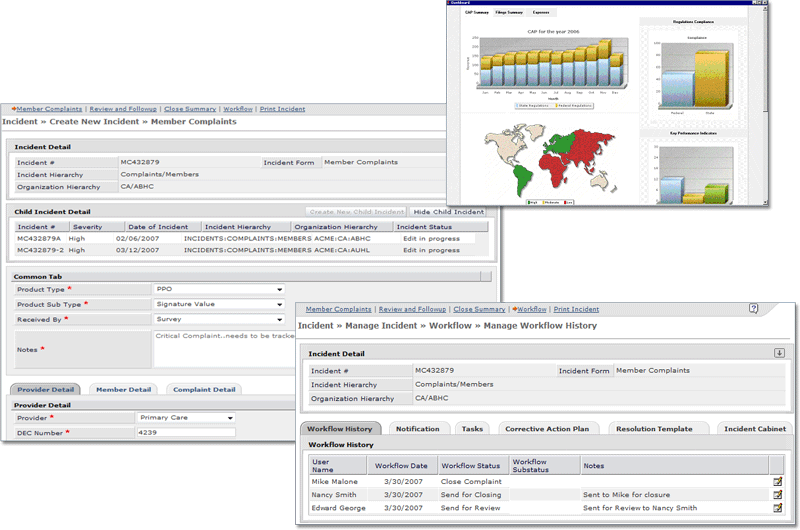Expand the Provider dropdown showing Primary Care
The width and height of the screenshot is (800, 530).
(x=230, y=418)
